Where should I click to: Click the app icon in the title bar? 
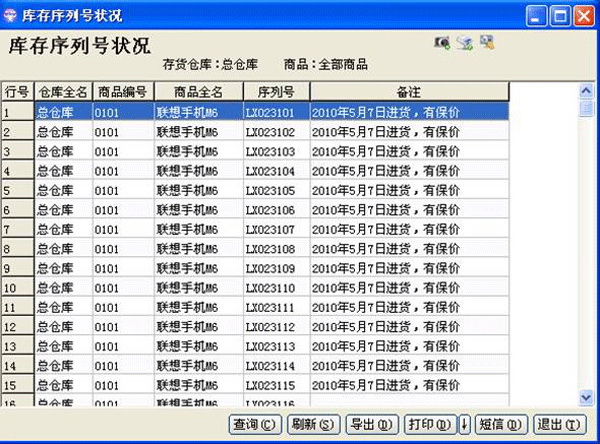point(9,16)
